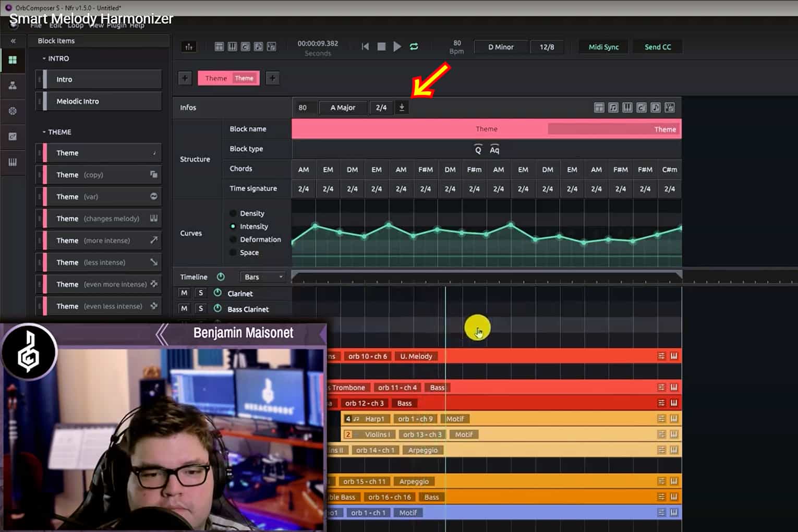The width and height of the screenshot is (798, 532).
Task: Mute the Clarinet track
Action: point(184,293)
